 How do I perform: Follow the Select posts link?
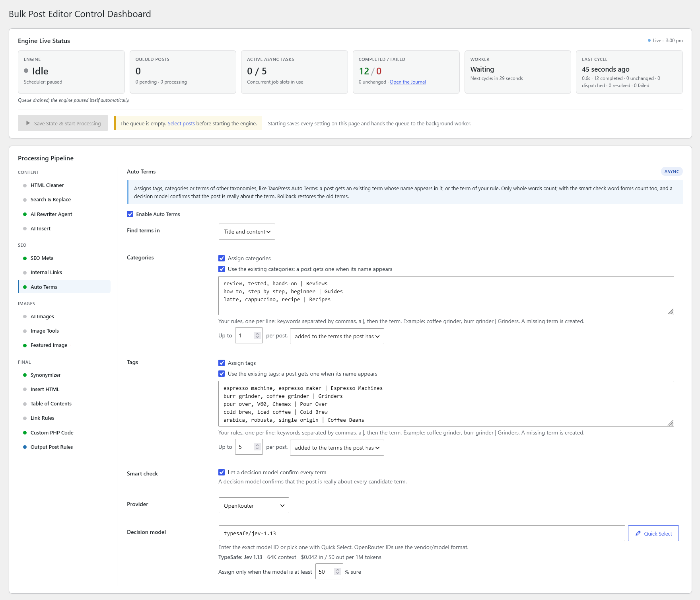tap(181, 123)
